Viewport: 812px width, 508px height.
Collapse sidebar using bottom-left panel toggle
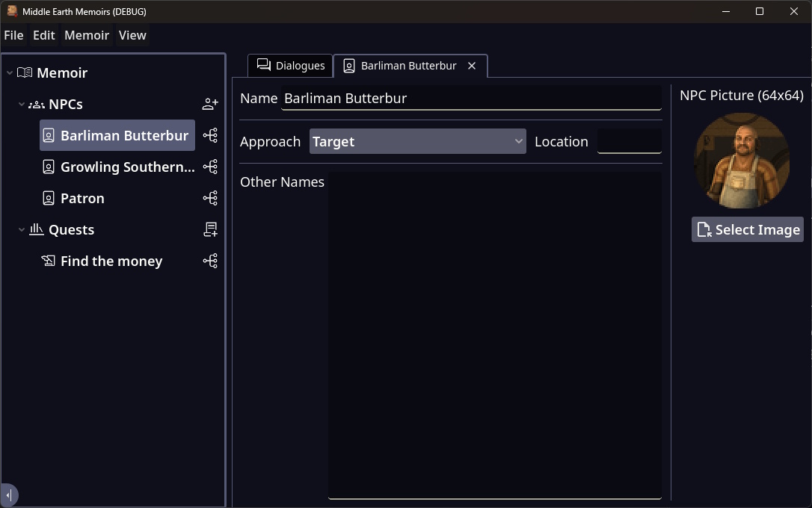pos(8,495)
